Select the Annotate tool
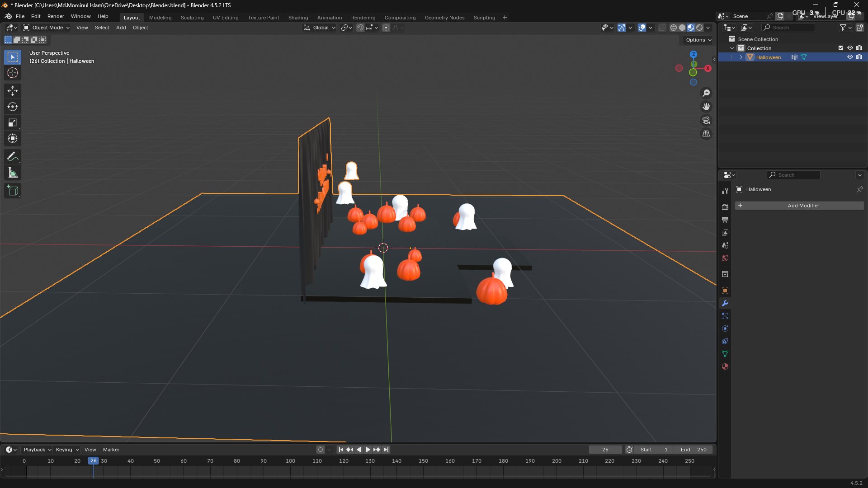This screenshot has width=868, height=488. tap(13, 157)
